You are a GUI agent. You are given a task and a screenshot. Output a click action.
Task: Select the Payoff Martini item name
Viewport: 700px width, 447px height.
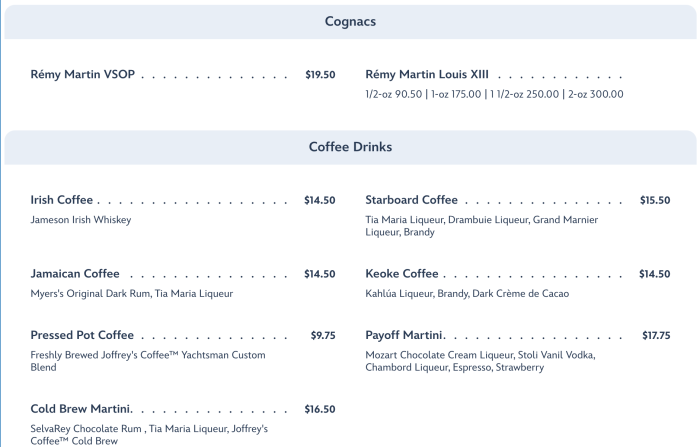404,335
